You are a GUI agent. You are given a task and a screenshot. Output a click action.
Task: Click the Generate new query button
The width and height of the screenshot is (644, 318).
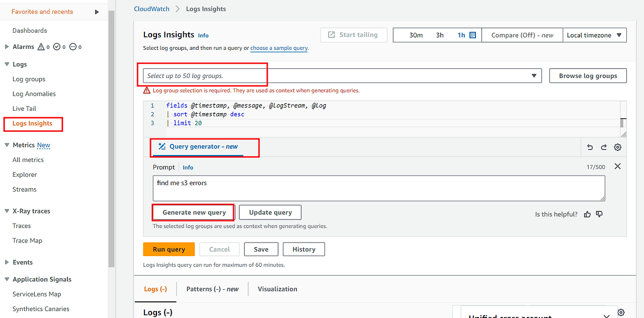pos(193,212)
